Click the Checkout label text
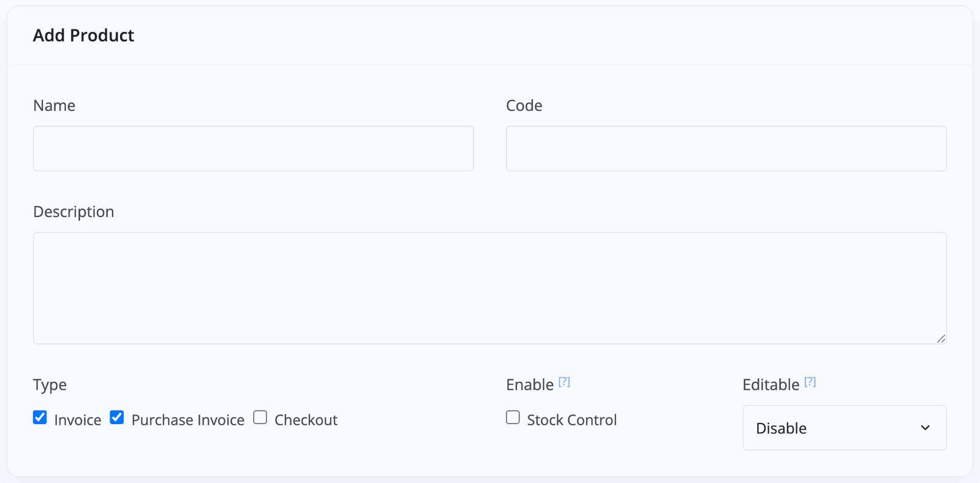The image size is (980, 483). tap(306, 420)
